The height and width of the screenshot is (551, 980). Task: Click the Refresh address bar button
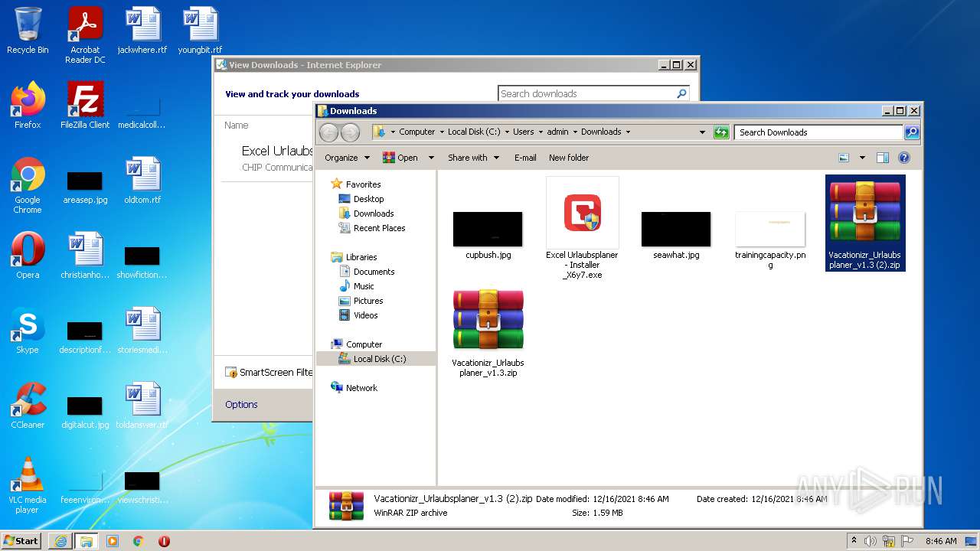click(721, 132)
